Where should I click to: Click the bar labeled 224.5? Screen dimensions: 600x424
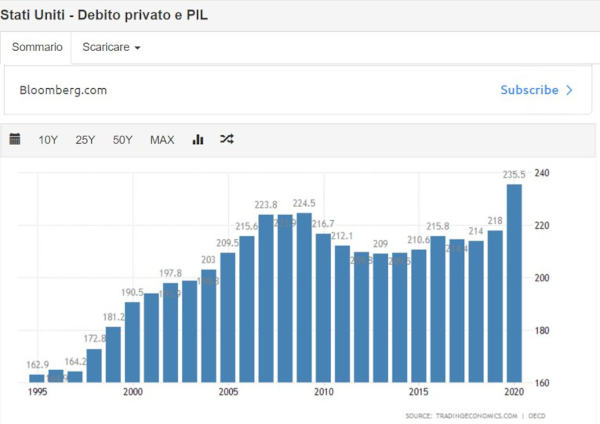(304, 297)
